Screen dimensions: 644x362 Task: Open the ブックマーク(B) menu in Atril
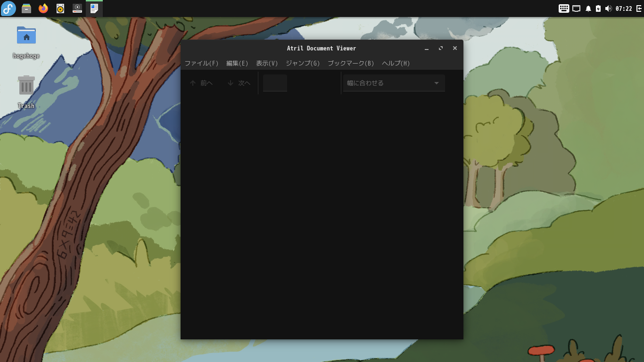tap(351, 63)
